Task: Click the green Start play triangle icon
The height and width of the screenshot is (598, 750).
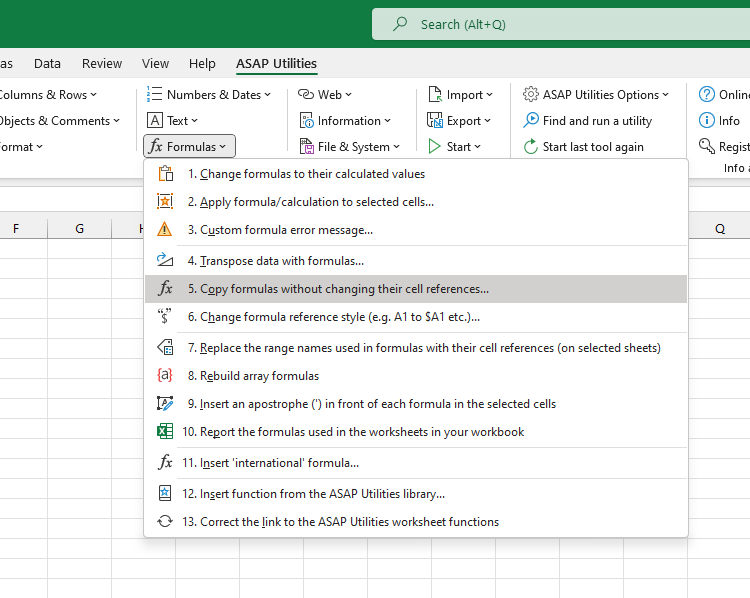Action: (434, 146)
